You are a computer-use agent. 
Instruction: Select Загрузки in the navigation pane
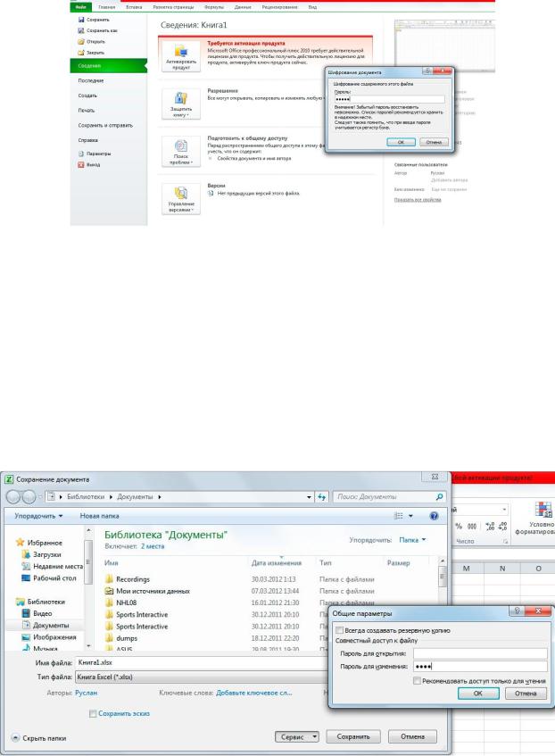(x=41, y=554)
